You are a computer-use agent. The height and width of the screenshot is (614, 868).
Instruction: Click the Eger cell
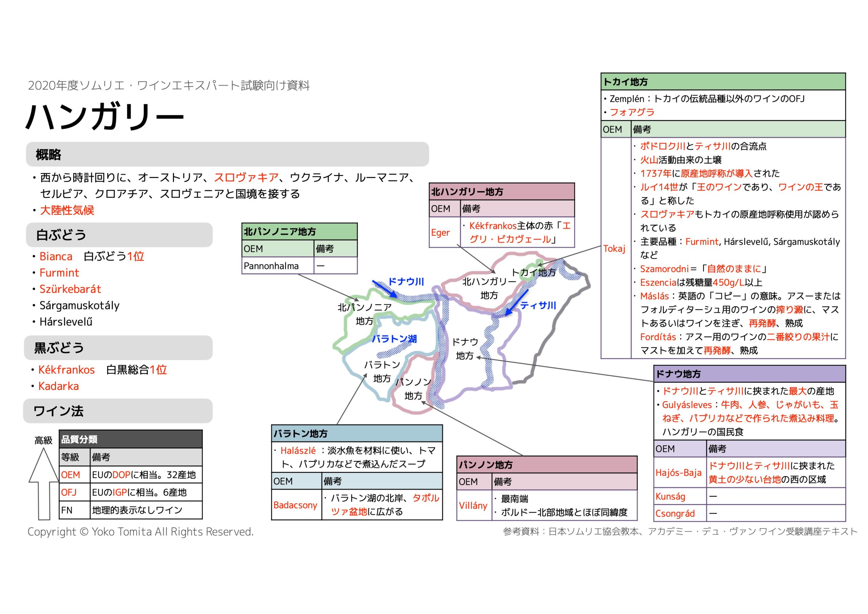click(x=445, y=233)
